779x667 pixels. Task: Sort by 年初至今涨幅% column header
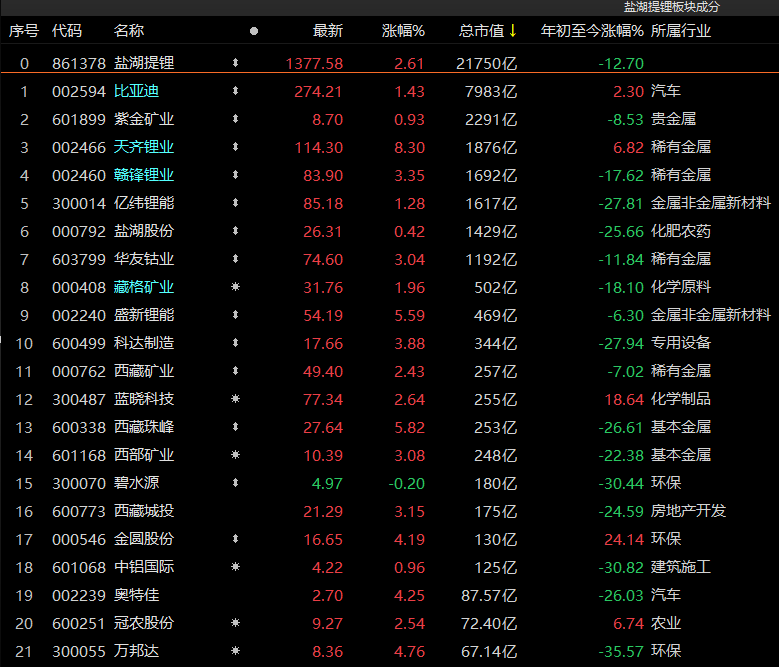click(x=591, y=31)
